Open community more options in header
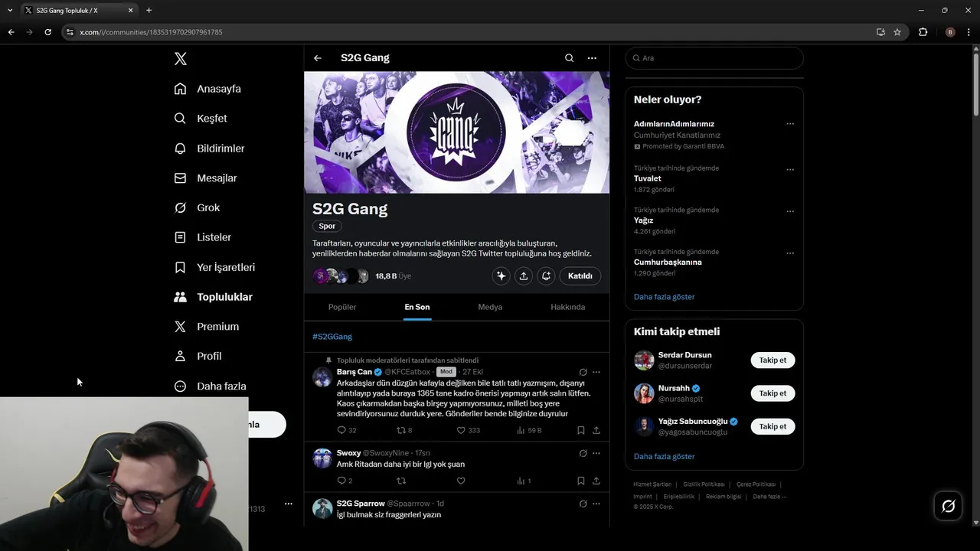Viewport: 980px width, 551px height. point(592,58)
